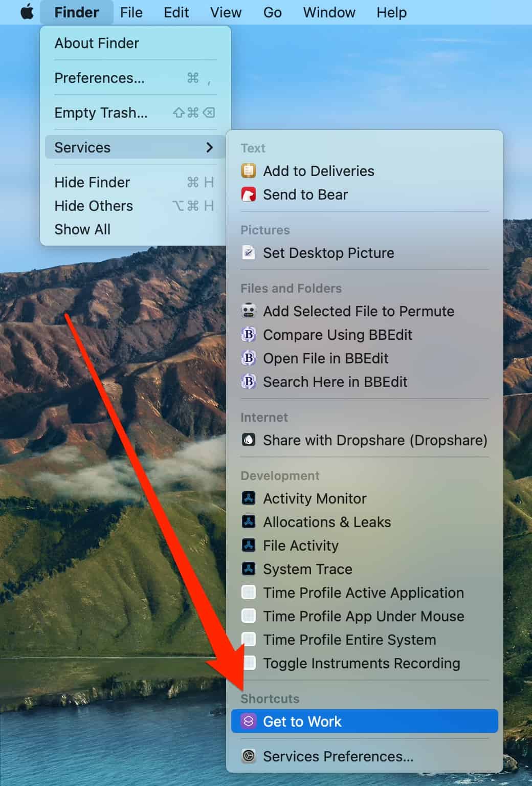Select About Finder
The height and width of the screenshot is (786, 532).
coord(135,43)
